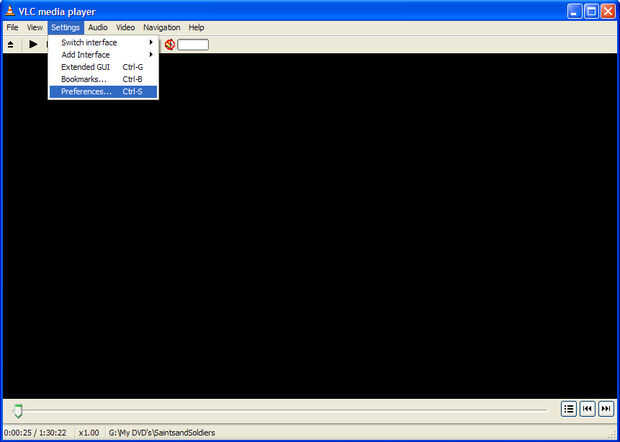This screenshot has height=442, width=620.
Task: Click the SaintsandSoldiers file path in status bar
Action: pyautogui.click(x=162, y=433)
